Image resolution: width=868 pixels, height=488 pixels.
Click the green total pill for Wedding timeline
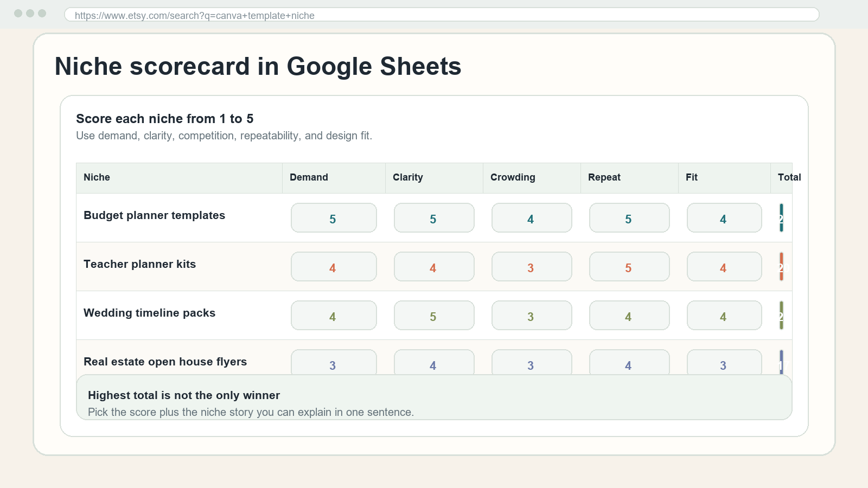tap(781, 316)
